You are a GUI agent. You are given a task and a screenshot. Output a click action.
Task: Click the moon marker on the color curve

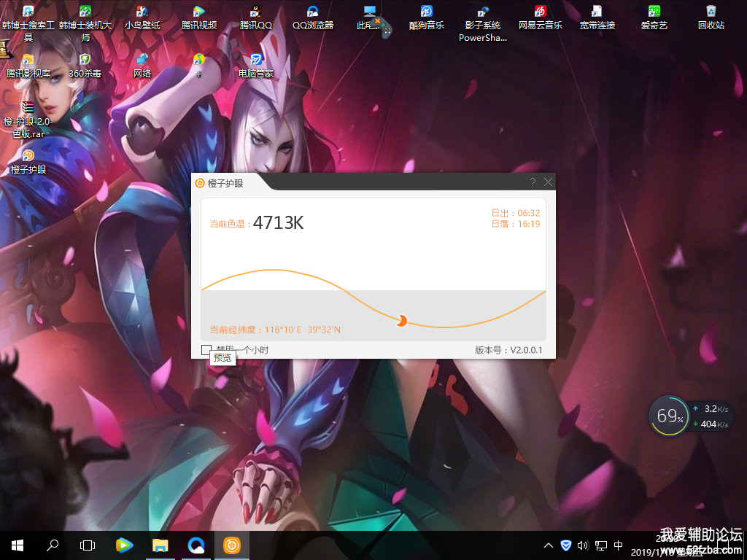pyautogui.click(x=402, y=321)
